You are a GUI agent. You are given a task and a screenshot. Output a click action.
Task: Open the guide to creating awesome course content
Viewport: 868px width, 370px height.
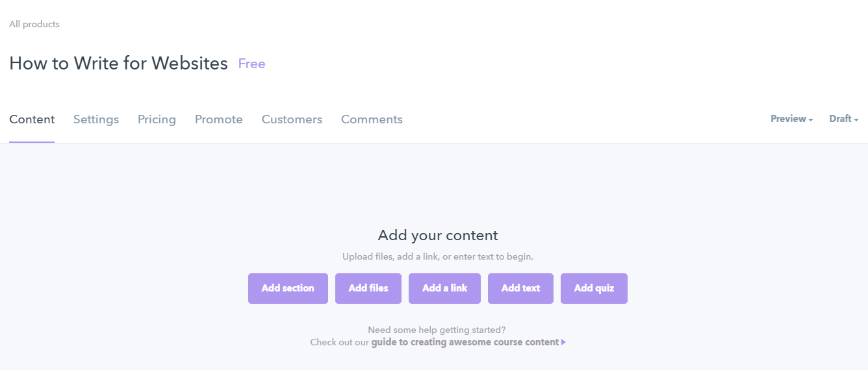click(465, 342)
